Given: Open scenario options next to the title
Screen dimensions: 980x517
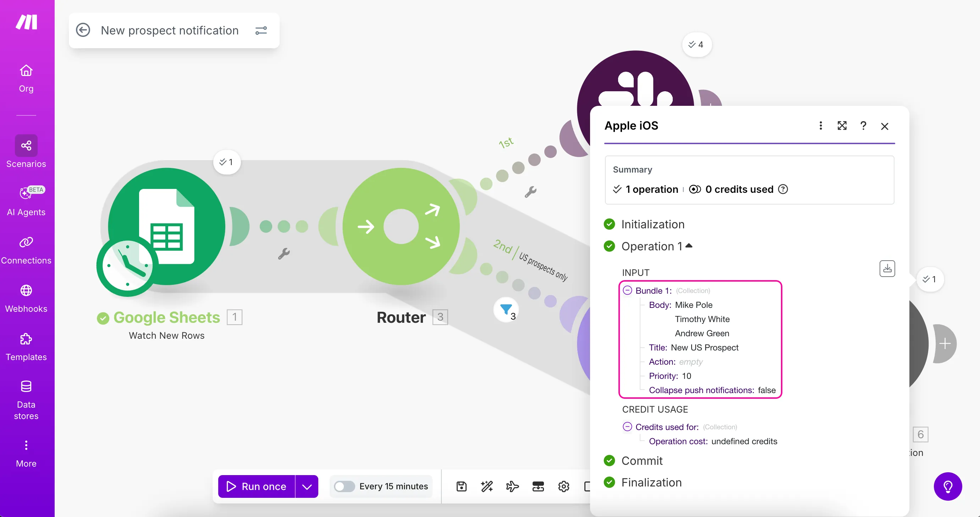Looking at the screenshot, I should point(261,31).
